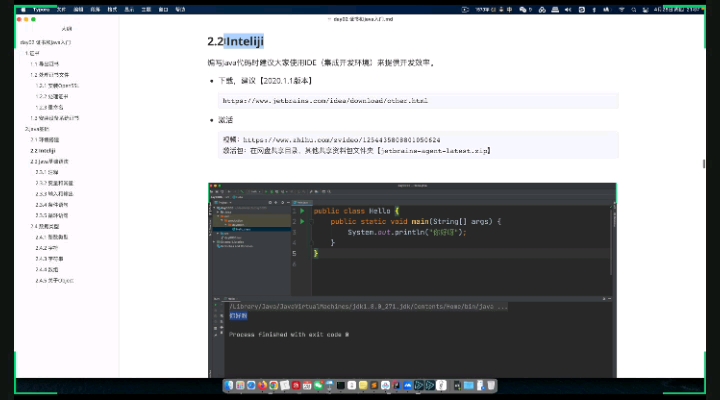Jump to outline section 1.2.3
Viewport: 720px width, 400px height.
coord(50,107)
